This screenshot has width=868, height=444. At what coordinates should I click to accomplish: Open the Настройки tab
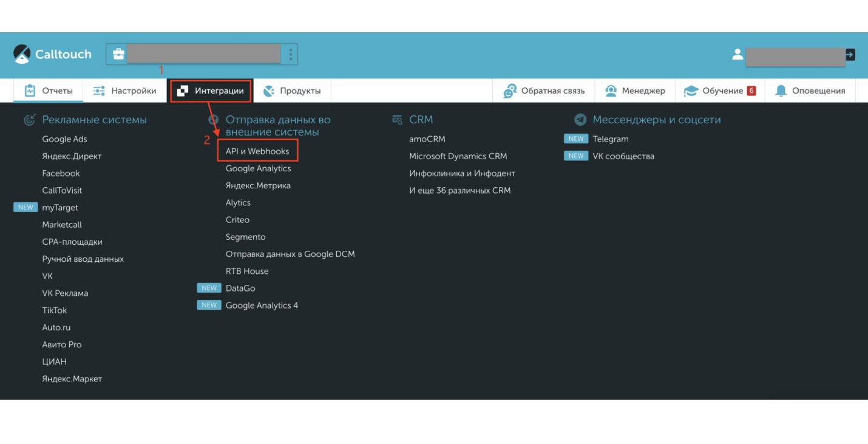point(124,91)
